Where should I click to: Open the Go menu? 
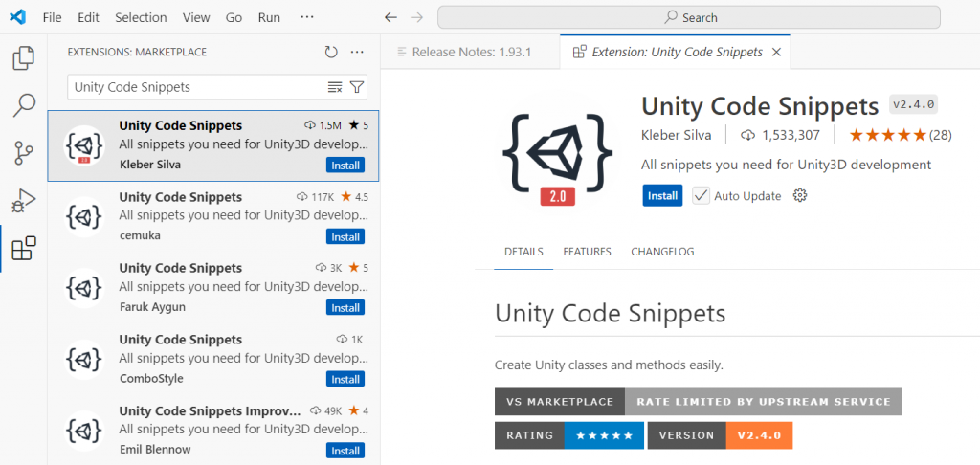click(x=234, y=17)
